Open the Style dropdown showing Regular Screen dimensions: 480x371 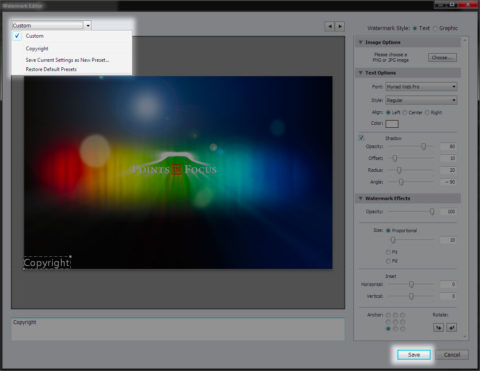click(421, 100)
